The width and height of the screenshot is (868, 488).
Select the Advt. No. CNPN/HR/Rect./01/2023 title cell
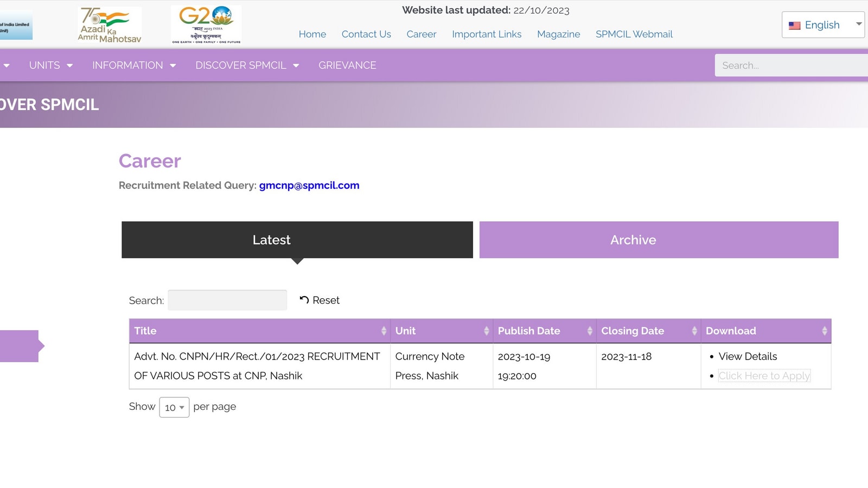click(x=260, y=366)
